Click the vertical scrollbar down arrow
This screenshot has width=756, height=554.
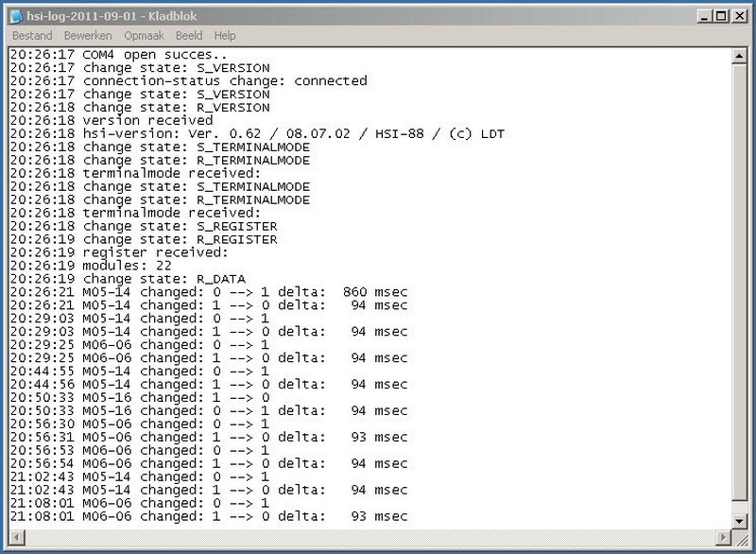[738, 520]
